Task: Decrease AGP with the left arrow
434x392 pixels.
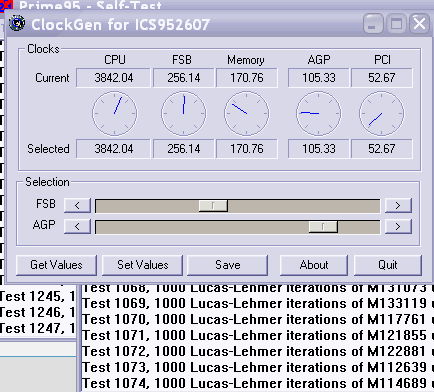Action: tap(77, 227)
